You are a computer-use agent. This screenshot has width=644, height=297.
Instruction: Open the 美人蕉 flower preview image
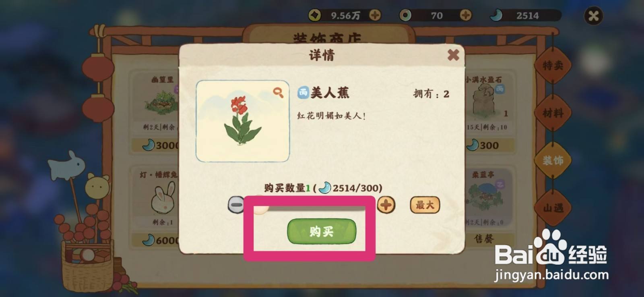(x=242, y=121)
